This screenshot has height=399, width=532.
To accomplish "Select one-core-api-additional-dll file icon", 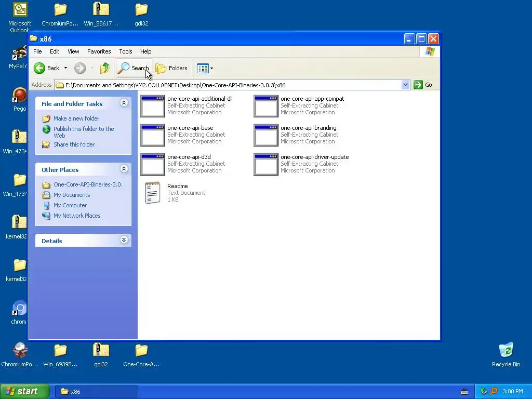I will point(153,106).
